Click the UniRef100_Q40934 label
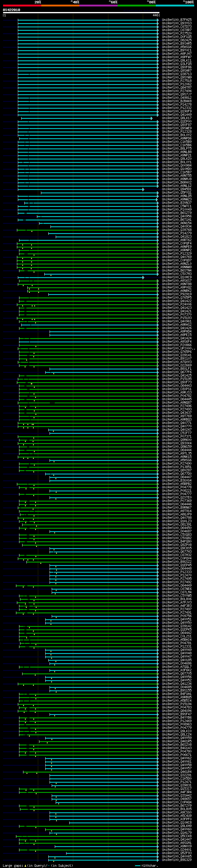Screen dimensions: 197x868 click(x=176, y=226)
